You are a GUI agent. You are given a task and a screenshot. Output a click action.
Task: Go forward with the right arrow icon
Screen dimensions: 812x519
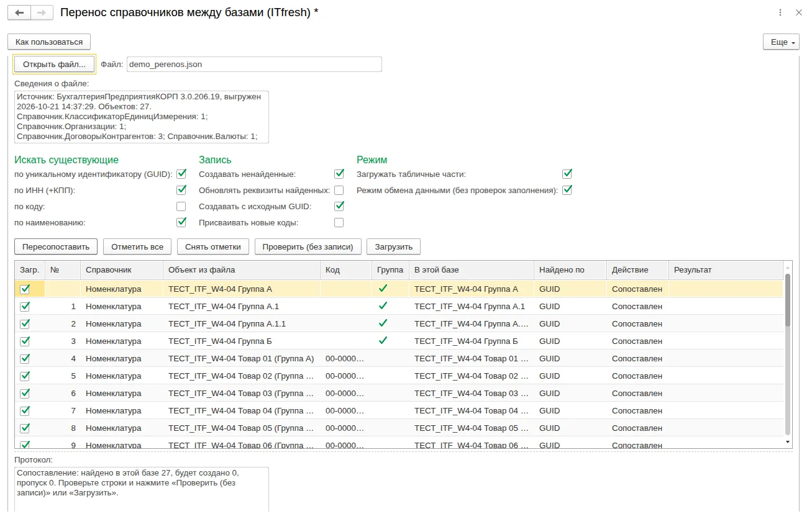click(x=42, y=12)
